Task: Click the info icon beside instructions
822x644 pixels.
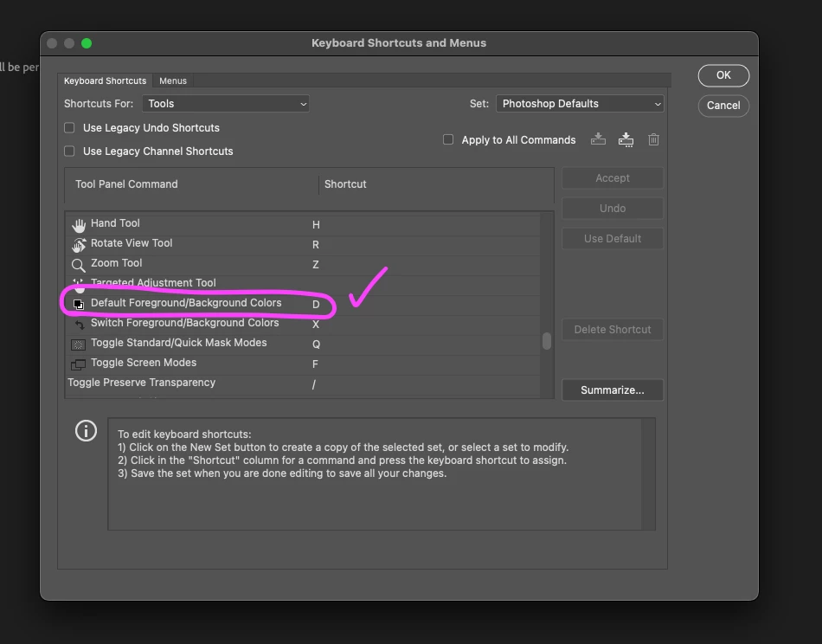Action: [86, 430]
